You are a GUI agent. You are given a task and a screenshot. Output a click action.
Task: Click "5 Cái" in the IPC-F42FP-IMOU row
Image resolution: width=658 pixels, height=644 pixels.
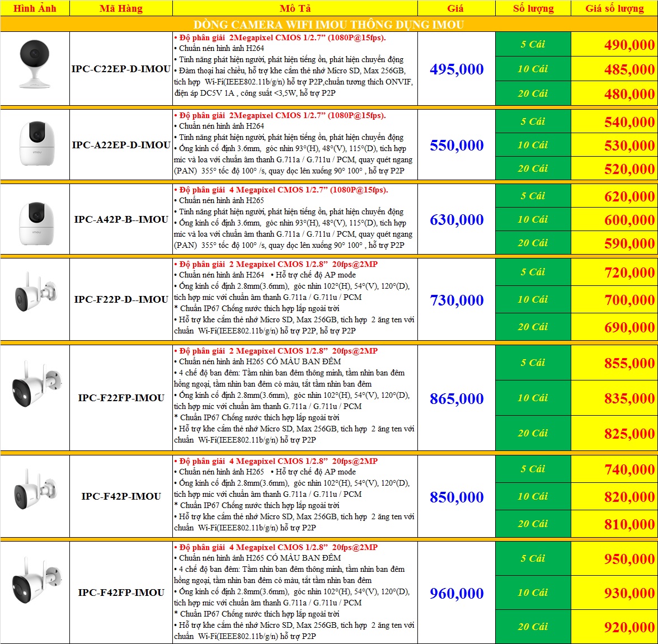pos(533,558)
